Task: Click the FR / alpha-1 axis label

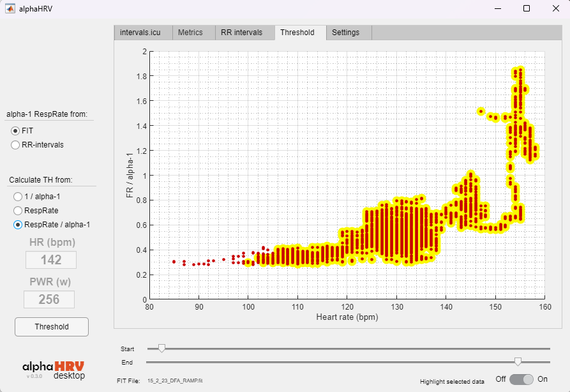Action: click(130, 176)
